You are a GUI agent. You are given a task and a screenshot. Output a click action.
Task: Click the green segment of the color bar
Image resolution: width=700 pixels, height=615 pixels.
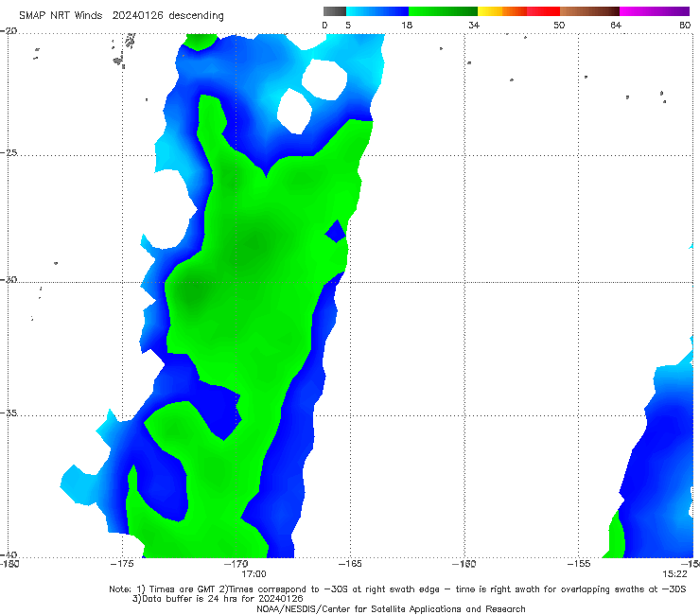pos(443,11)
